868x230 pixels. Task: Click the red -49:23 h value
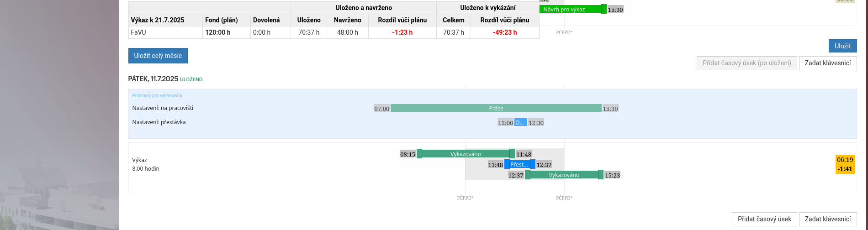click(x=505, y=32)
